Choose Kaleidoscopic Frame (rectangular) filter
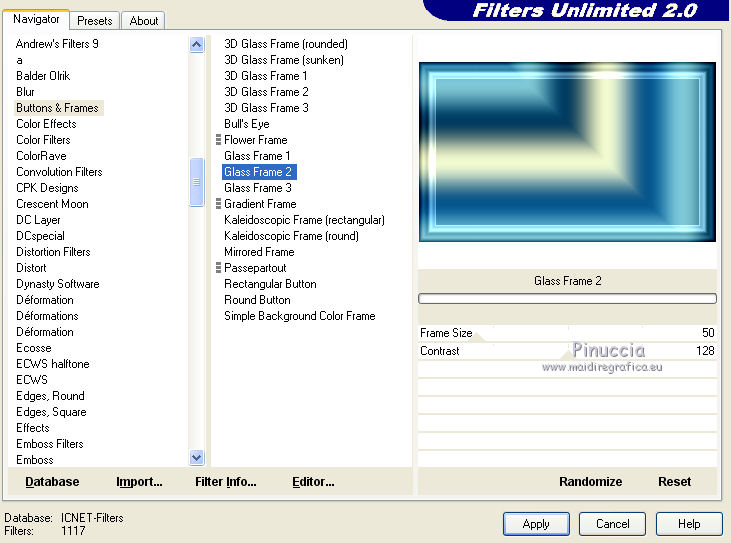The height and width of the screenshot is (543, 731). (x=304, y=220)
